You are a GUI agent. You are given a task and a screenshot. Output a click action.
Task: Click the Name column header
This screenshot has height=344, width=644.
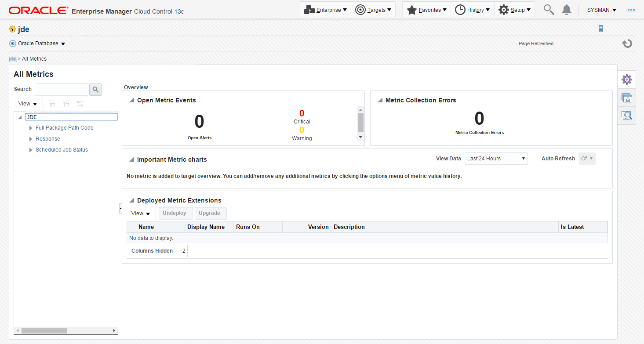pos(160,227)
